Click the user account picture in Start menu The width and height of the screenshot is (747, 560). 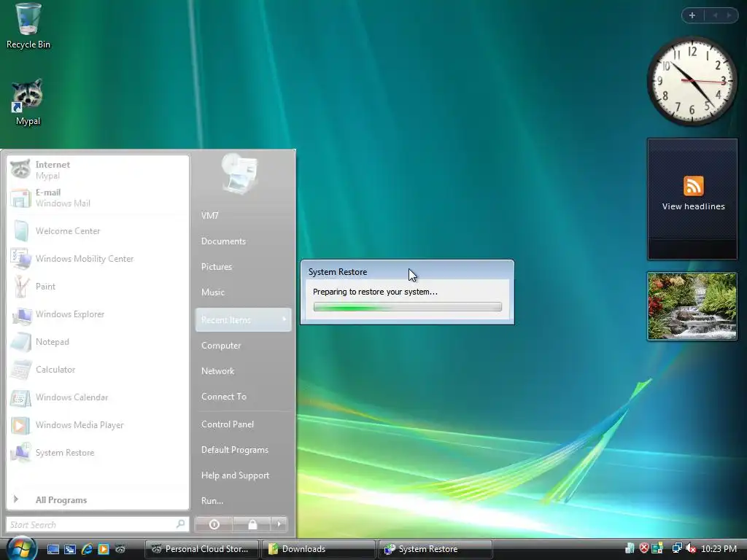coord(240,174)
